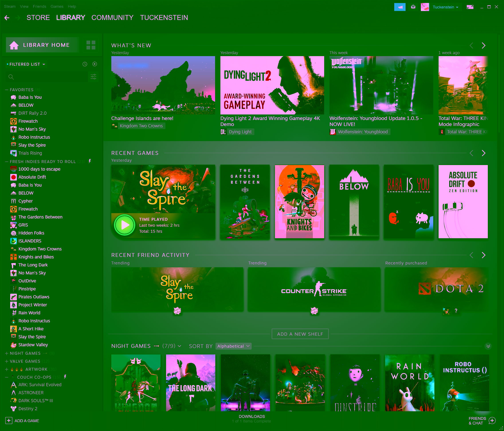Open the announcements megaphone icon
The width and height of the screenshot is (504, 431).
point(400,7)
